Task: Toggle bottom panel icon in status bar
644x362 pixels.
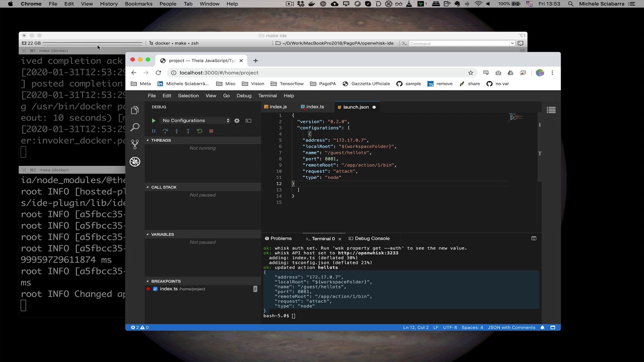Action: 552,328
